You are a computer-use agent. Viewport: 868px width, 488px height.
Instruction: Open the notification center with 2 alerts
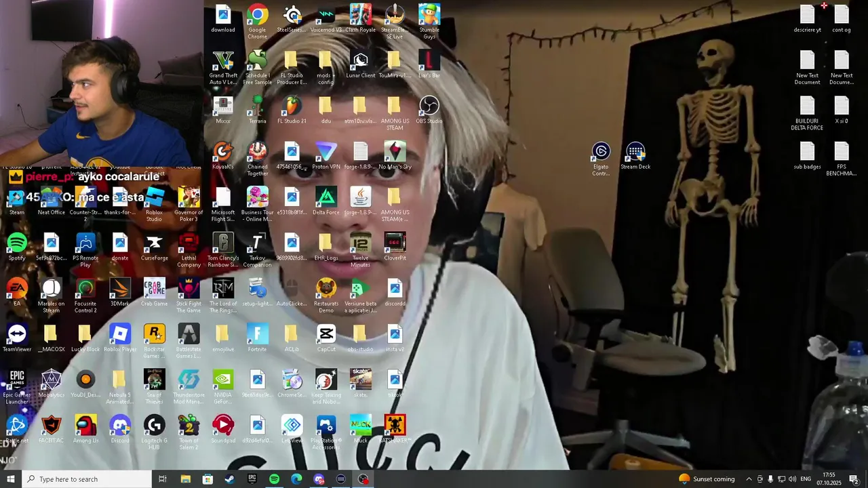coord(854,479)
